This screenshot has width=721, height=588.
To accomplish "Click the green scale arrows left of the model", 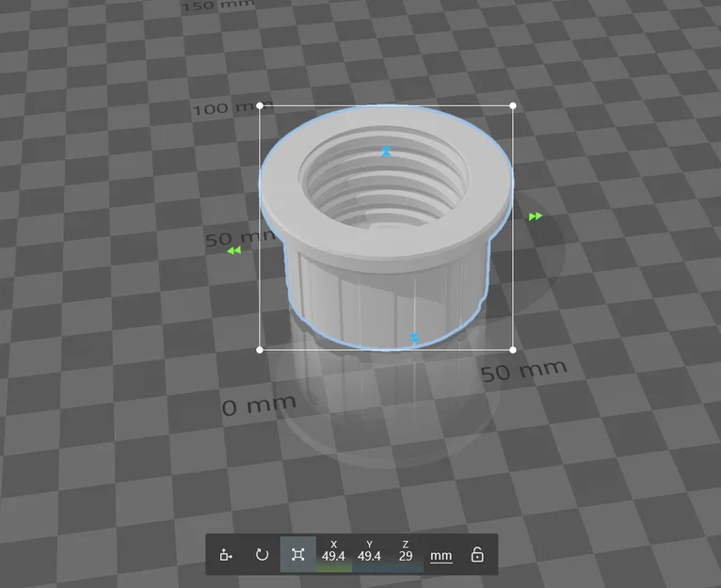I will [x=234, y=250].
